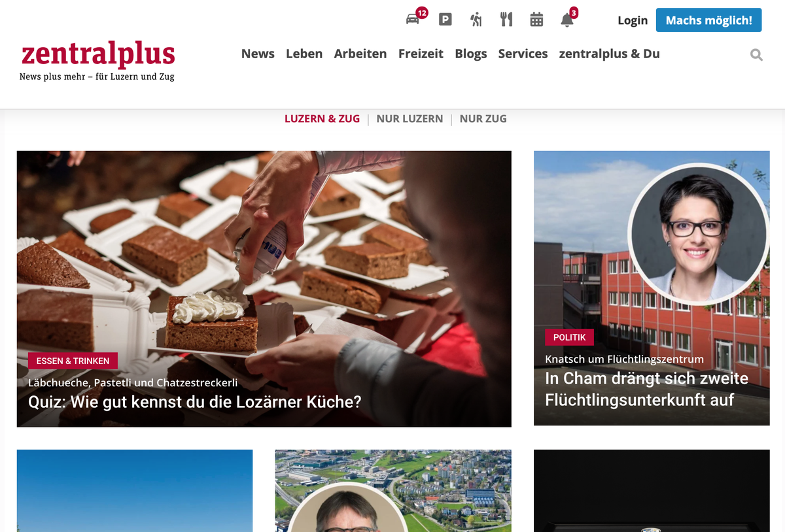Open the calendar events icon
This screenshot has height=532, width=785.
click(x=536, y=20)
